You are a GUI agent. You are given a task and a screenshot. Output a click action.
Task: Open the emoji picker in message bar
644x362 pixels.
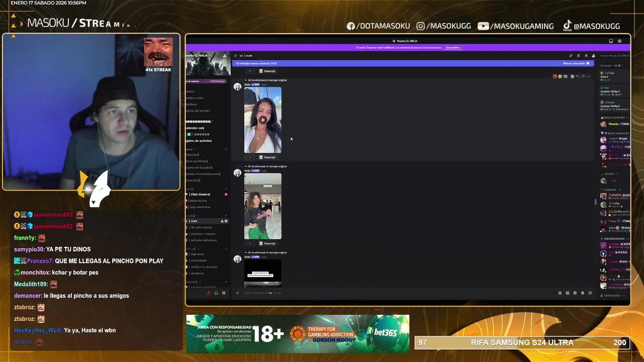click(x=583, y=293)
